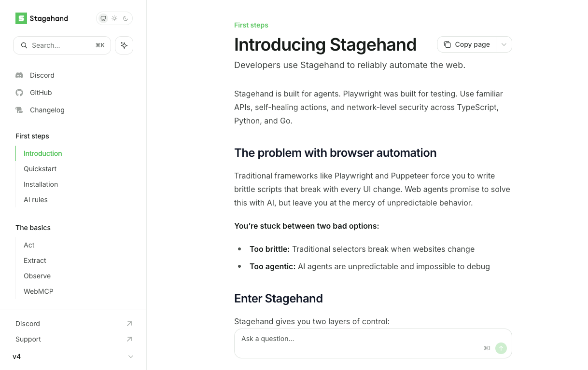
Task: Switch to dark theme moon icon
Action: click(x=126, y=18)
